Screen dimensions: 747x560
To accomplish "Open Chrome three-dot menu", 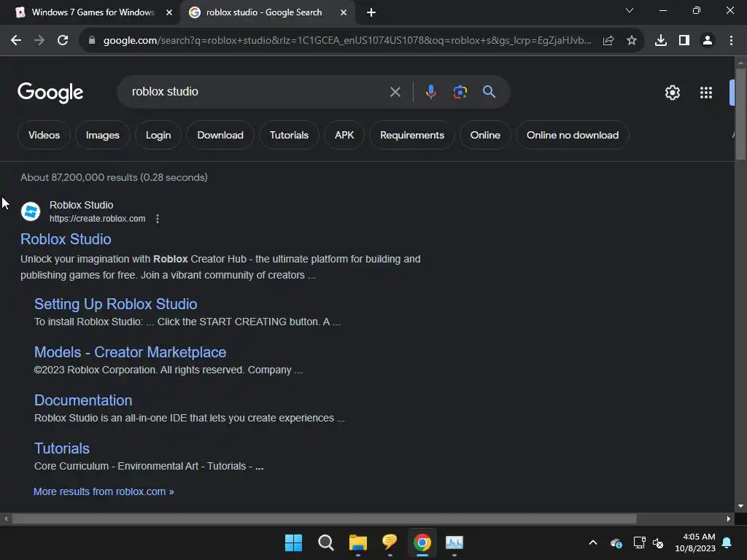I will point(731,41).
